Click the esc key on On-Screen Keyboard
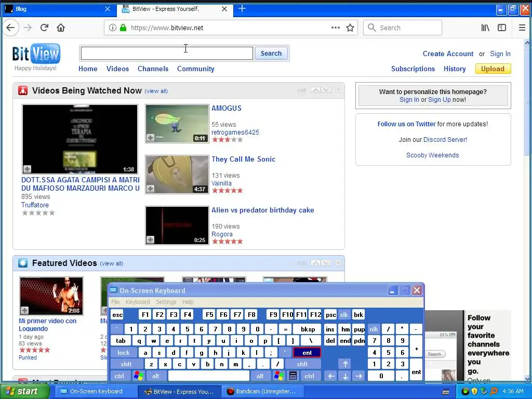Viewport: 532px width, 399px height. pyautogui.click(x=117, y=315)
